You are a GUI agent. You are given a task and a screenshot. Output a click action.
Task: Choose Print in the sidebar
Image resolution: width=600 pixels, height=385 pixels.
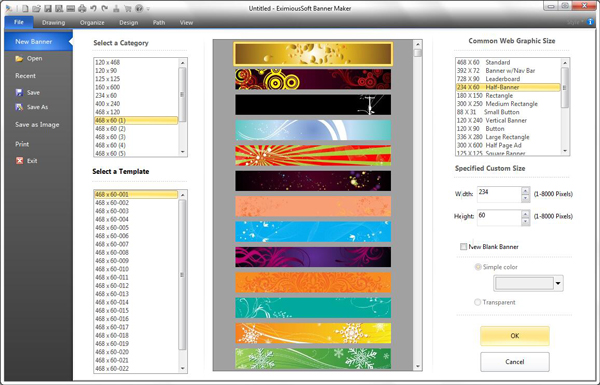point(22,144)
